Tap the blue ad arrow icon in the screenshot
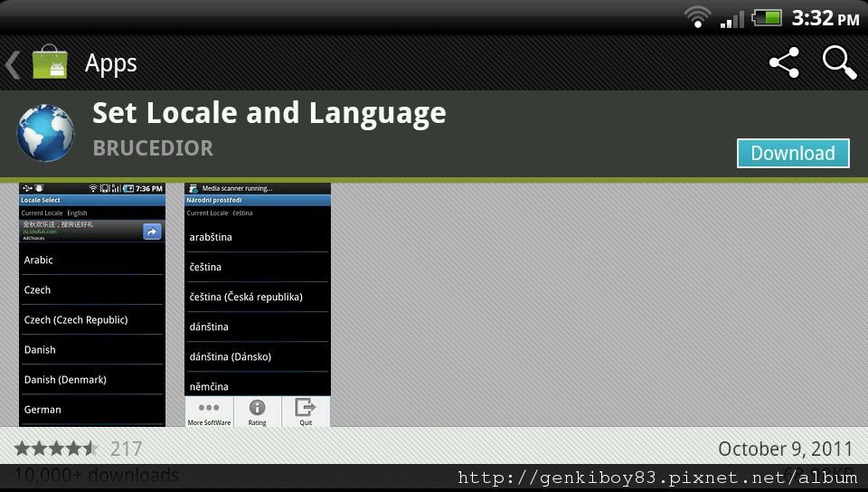This screenshot has height=492, width=868. (152, 232)
